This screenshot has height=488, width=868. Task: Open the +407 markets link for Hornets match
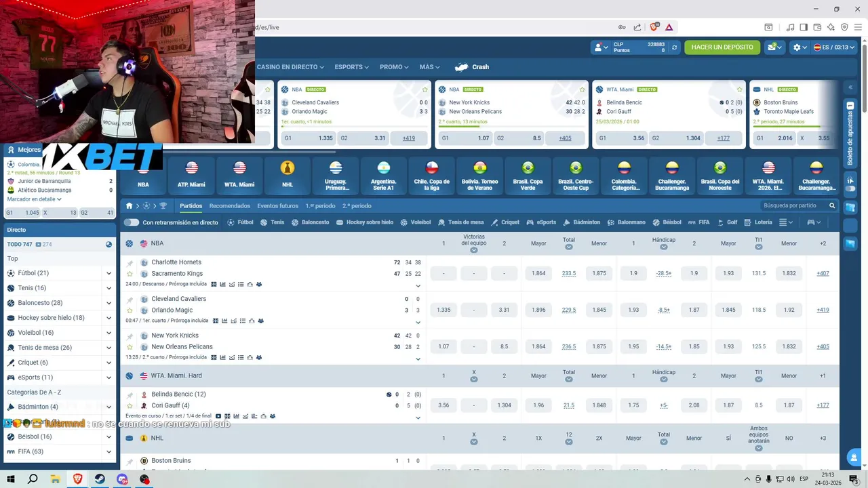(x=823, y=273)
